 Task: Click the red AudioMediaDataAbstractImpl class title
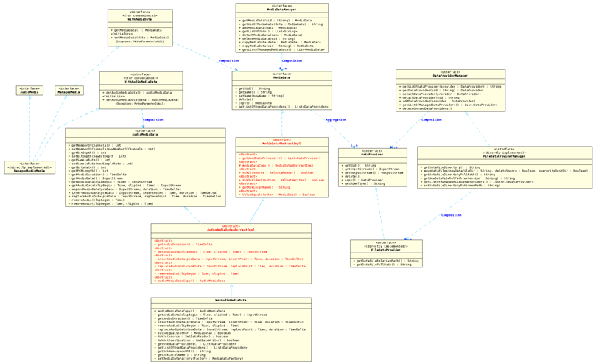[231, 230]
